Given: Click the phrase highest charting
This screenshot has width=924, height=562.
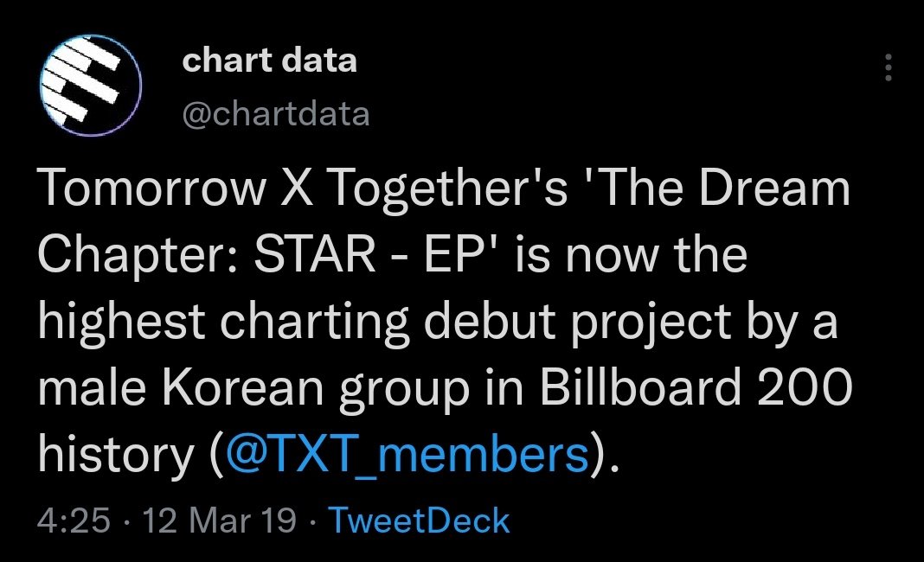Looking at the screenshot, I should click(223, 323).
